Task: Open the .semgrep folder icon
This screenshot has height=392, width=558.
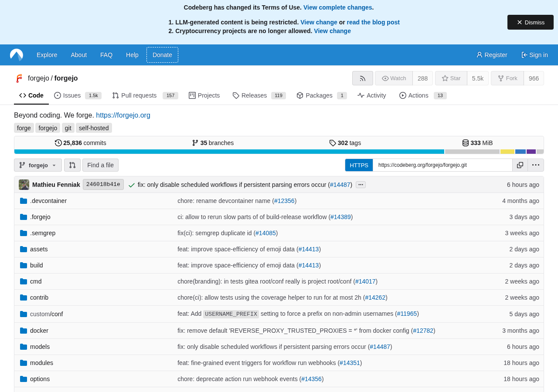Action: (24, 233)
